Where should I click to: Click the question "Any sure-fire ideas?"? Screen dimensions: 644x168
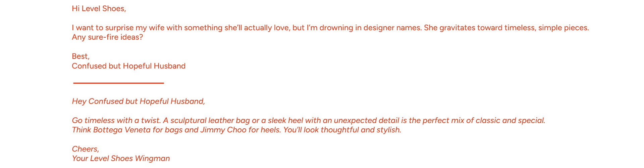tap(107, 37)
